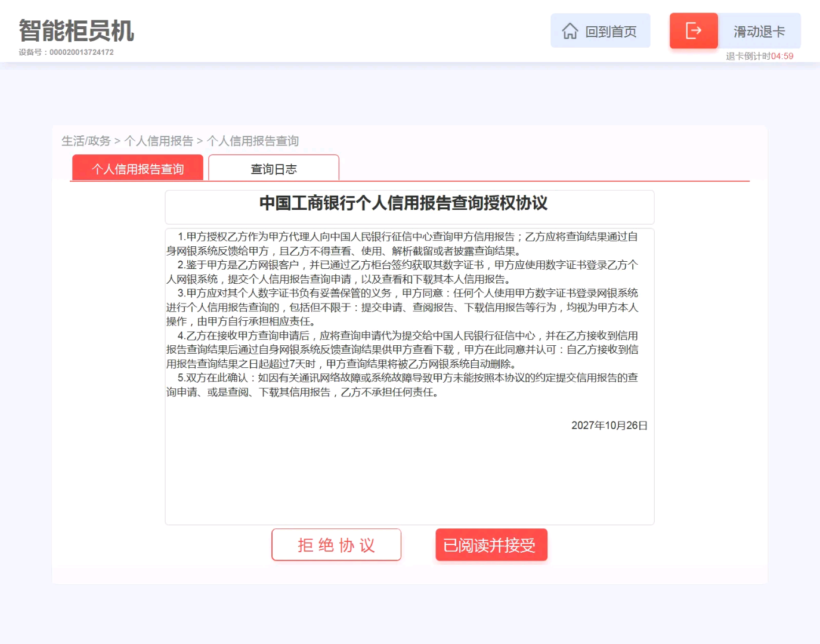The width and height of the screenshot is (820, 644).
Task: Reject the agreement with 拒绝协议
Action: [x=336, y=544]
